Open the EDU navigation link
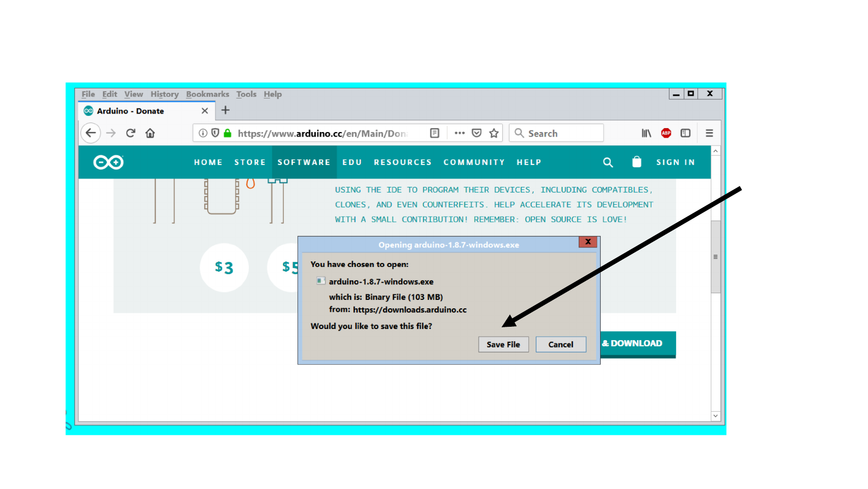The width and height of the screenshot is (868, 489). (352, 162)
